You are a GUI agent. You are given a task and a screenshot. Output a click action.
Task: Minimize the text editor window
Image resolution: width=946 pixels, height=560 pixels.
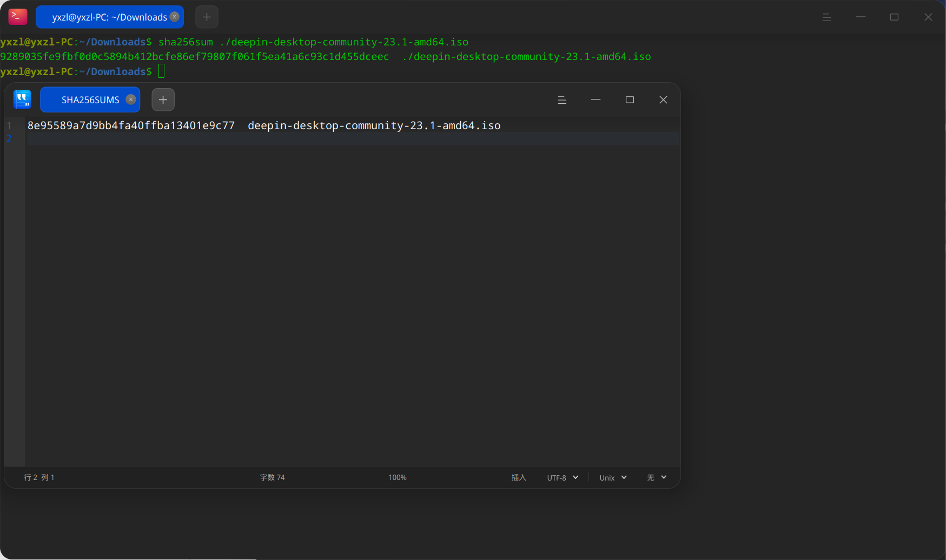[x=596, y=100]
